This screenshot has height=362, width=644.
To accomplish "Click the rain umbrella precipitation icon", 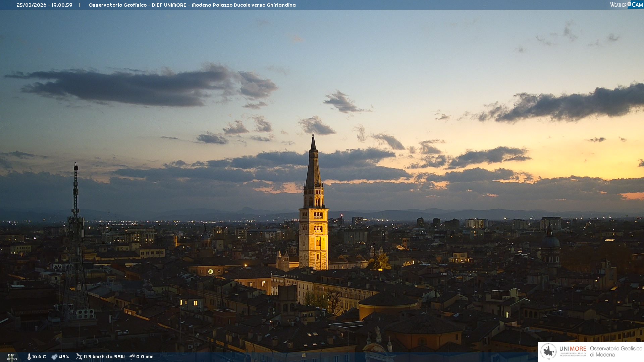I will (x=132, y=357).
